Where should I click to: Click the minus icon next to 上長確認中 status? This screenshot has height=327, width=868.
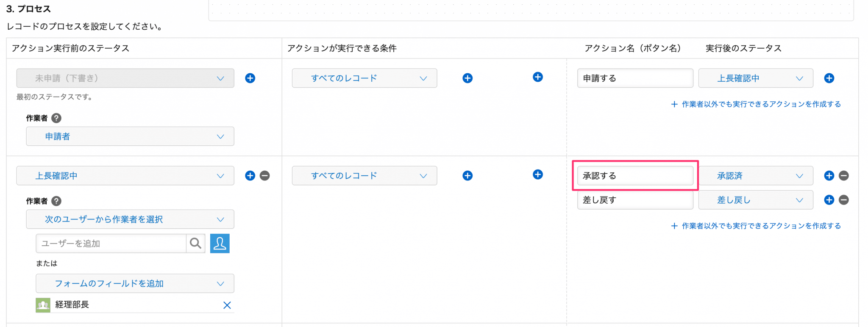click(x=265, y=175)
